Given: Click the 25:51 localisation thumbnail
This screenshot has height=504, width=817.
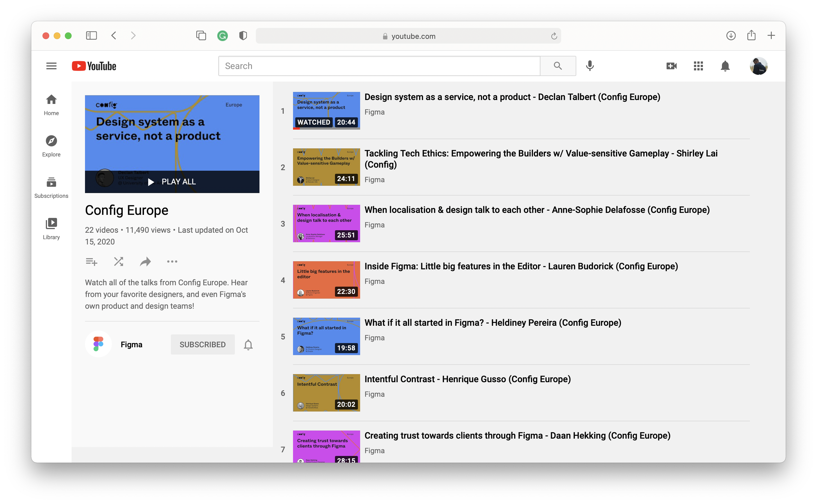Looking at the screenshot, I should coord(326,223).
